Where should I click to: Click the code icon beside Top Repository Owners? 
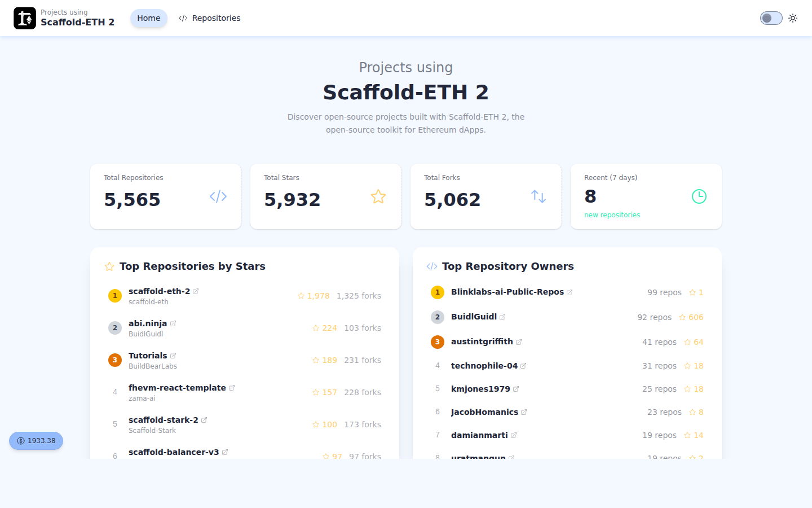[432, 266]
